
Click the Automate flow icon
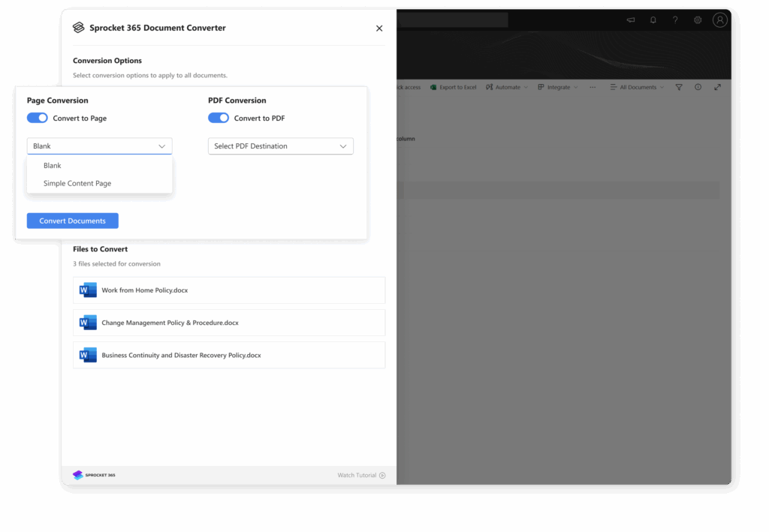pyautogui.click(x=490, y=87)
